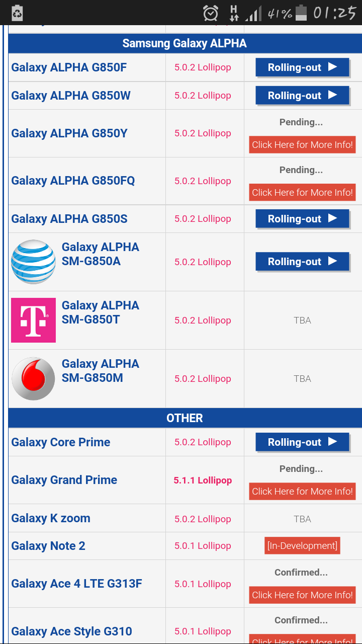
Task: Select the Samsung Galaxy ALPHA section header
Action: click(x=185, y=44)
